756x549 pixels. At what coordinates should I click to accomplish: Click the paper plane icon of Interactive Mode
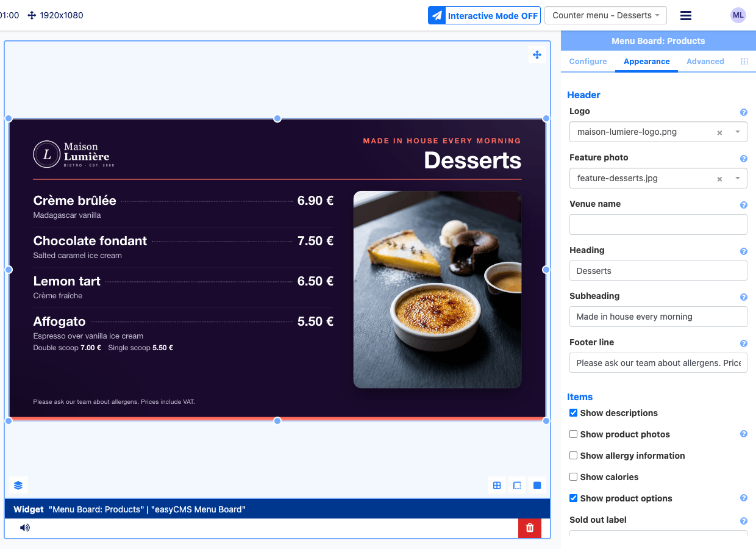tap(437, 15)
